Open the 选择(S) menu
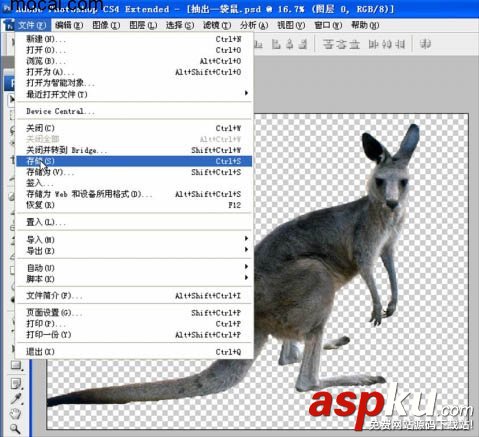479x437 pixels. tap(180, 25)
